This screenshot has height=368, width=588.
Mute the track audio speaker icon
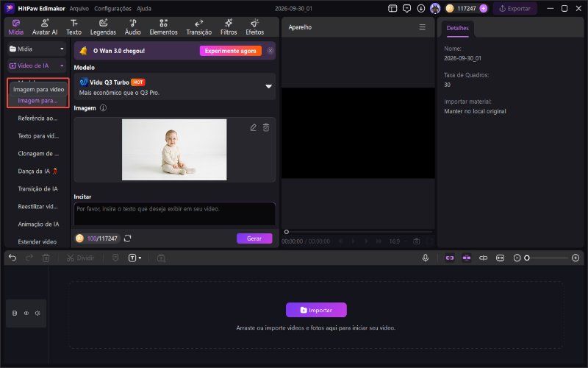click(38, 314)
